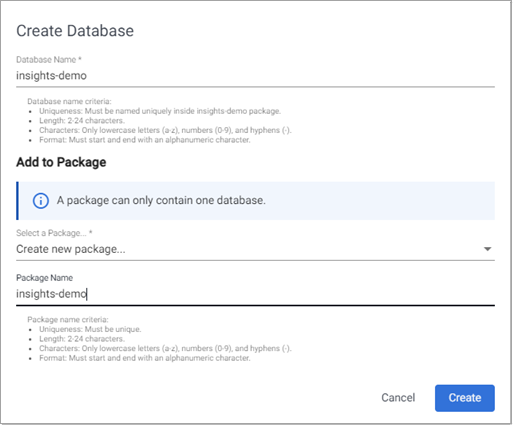Click the 'Uniqueness: Must be unique.' line
The image size is (515, 427).
coord(90,329)
